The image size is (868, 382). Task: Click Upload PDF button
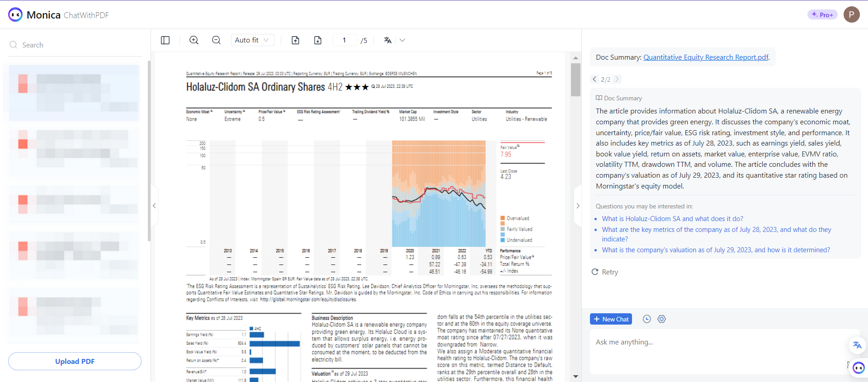(x=75, y=361)
